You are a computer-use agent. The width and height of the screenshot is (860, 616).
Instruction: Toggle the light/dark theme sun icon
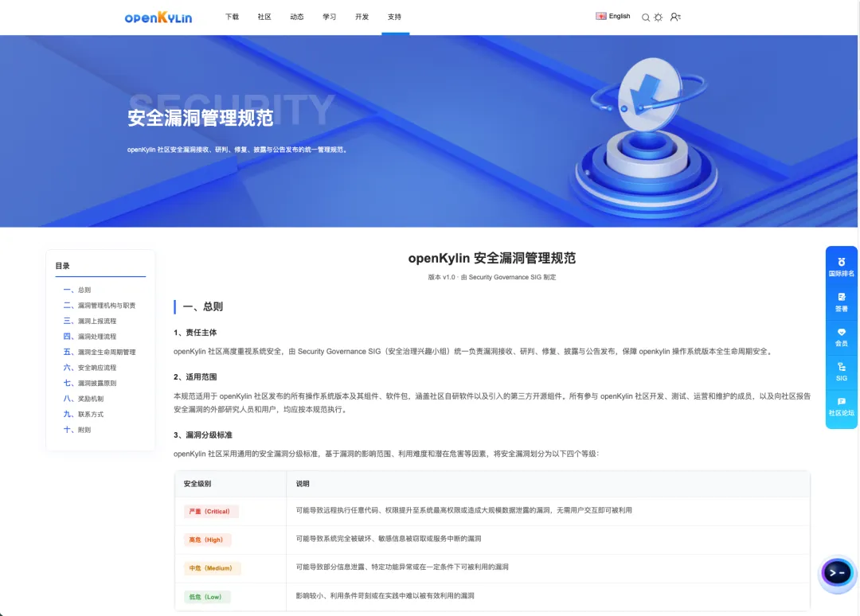[659, 17]
